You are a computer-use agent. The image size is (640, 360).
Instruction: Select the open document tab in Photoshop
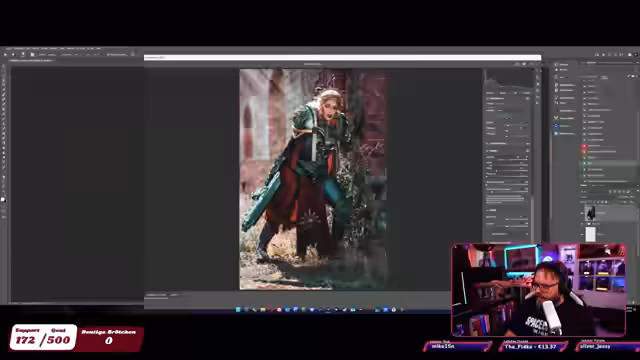pyautogui.click(x=32, y=60)
